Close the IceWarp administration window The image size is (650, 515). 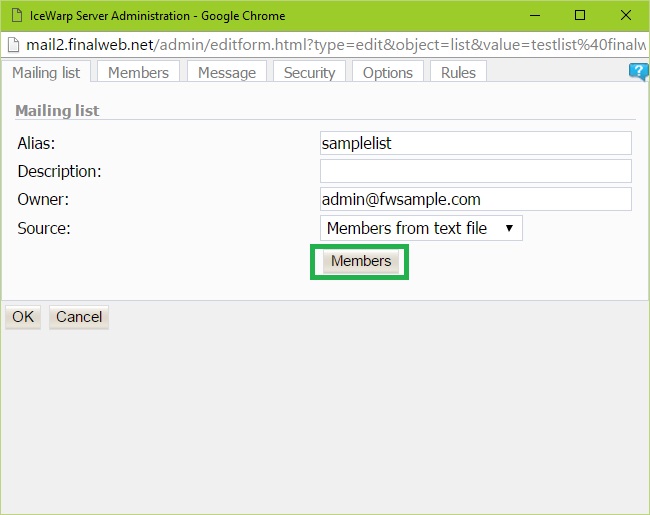(626, 15)
